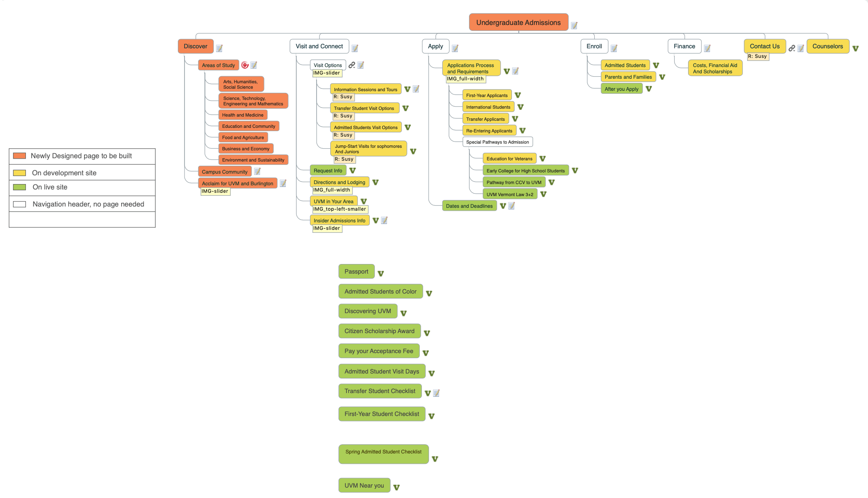The width and height of the screenshot is (868, 498).
Task: Select the Parents and Families node
Action: 629,77
